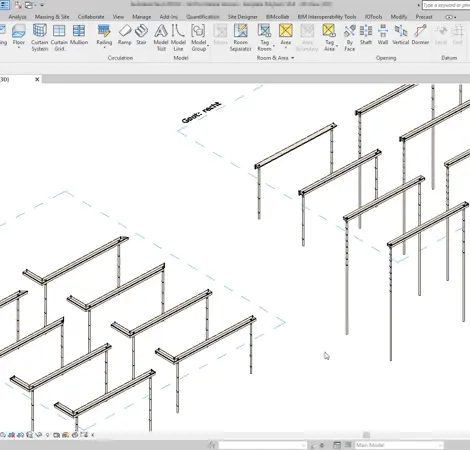The height and width of the screenshot is (450, 470).
Task: Select the By Face opening tool
Action: point(350,38)
